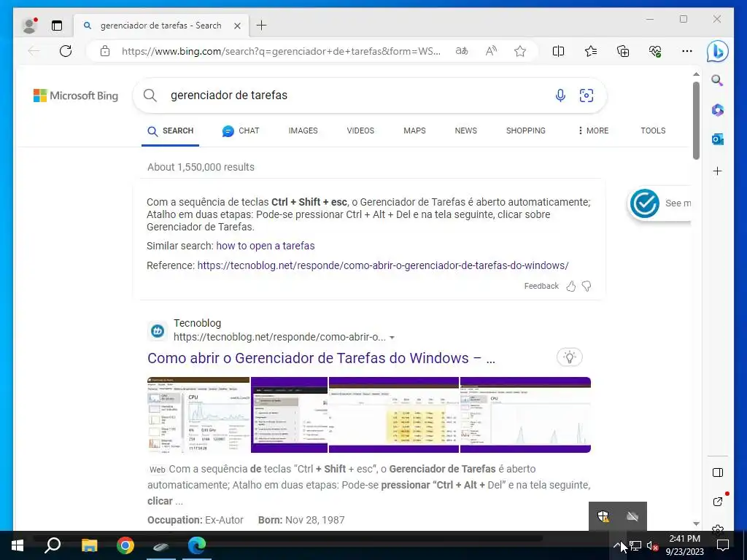The height and width of the screenshot is (560, 747).
Task: Open split screen view
Action: click(x=558, y=51)
